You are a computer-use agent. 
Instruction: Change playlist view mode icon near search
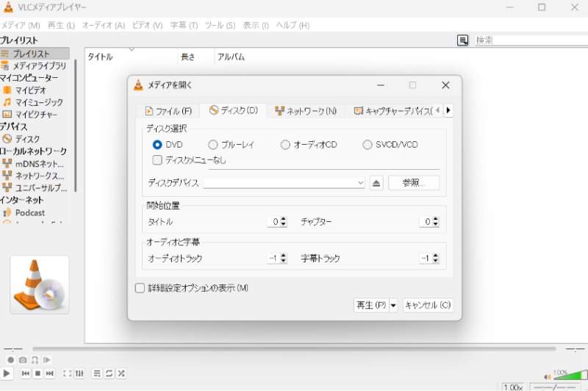click(x=463, y=40)
